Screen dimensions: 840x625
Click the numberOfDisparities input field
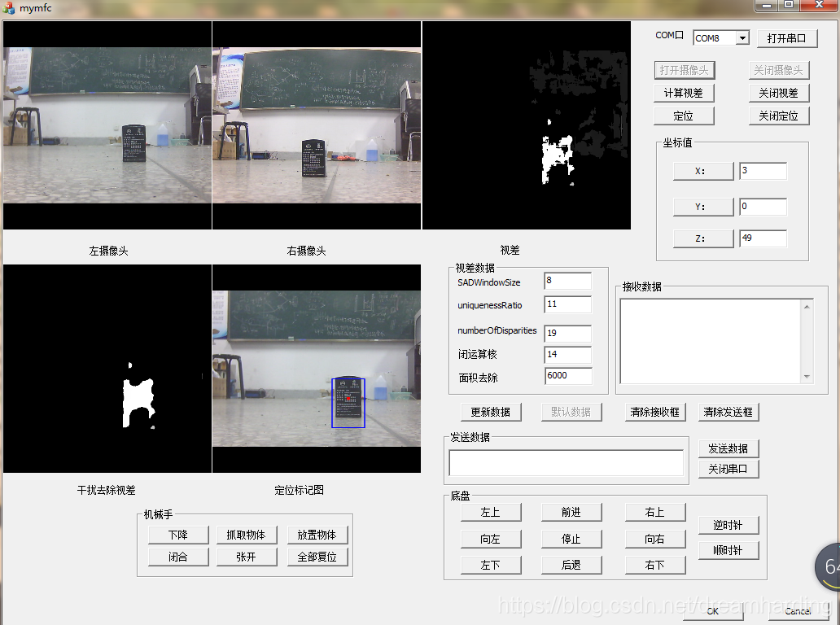[x=568, y=333]
